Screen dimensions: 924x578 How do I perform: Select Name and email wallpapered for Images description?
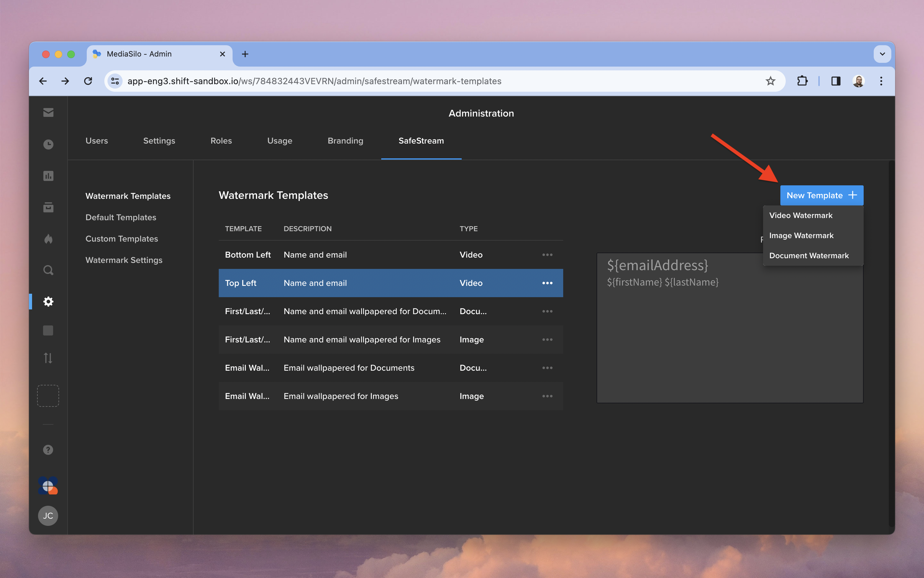[362, 340]
